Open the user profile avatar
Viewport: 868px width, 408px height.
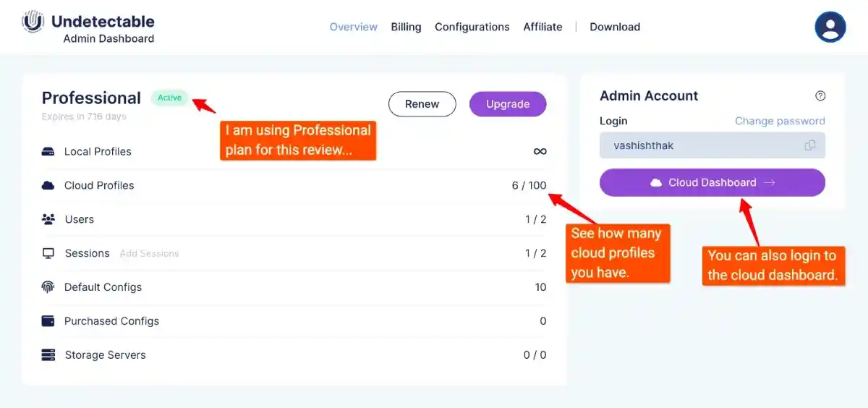coord(830,27)
